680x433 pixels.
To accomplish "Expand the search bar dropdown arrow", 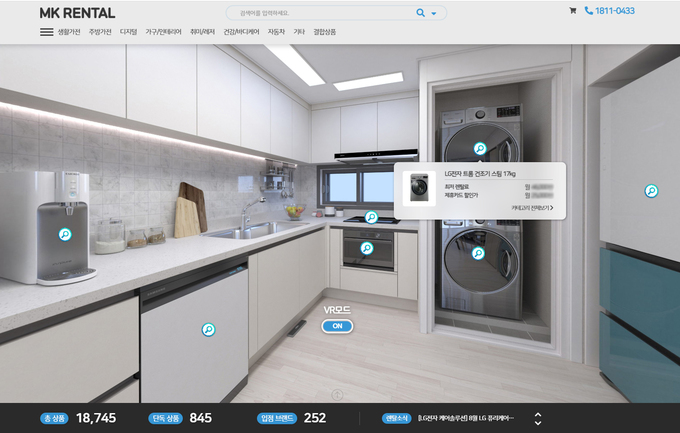I will click(434, 14).
